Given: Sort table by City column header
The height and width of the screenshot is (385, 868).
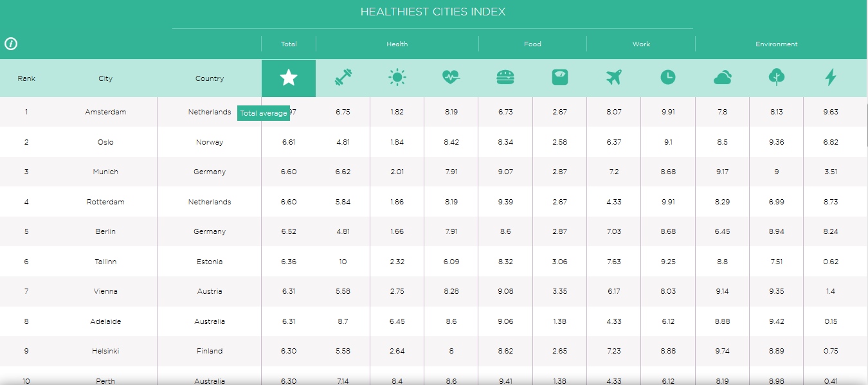Looking at the screenshot, I should (105, 78).
